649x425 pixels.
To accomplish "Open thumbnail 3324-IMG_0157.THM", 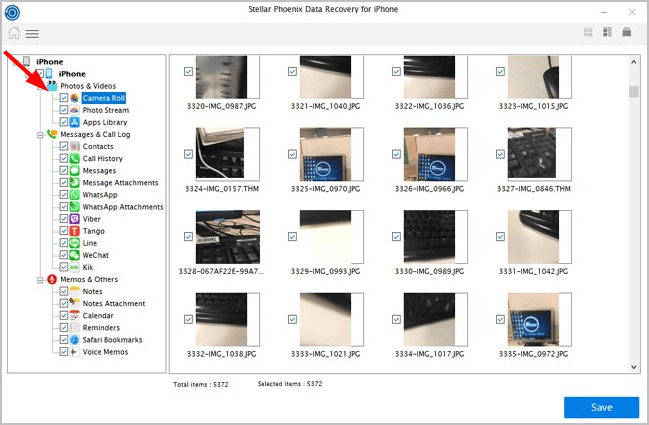I will click(228, 154).
